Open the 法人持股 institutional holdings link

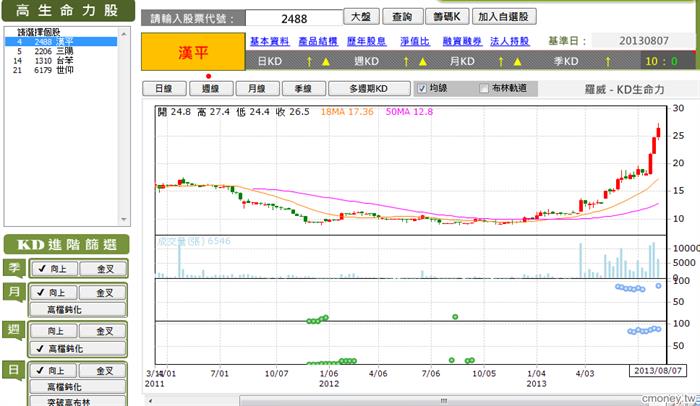click(510, 41)
